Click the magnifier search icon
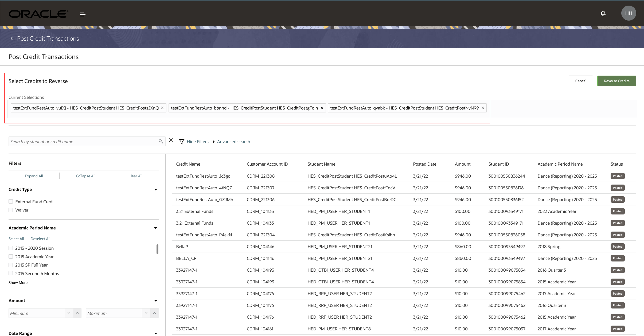Screen dimensions: 644x336 tap(161, 141)
